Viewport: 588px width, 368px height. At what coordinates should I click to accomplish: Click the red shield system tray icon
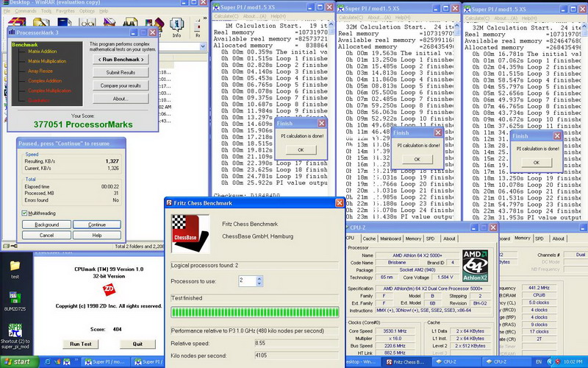click(x=559, y=362)
